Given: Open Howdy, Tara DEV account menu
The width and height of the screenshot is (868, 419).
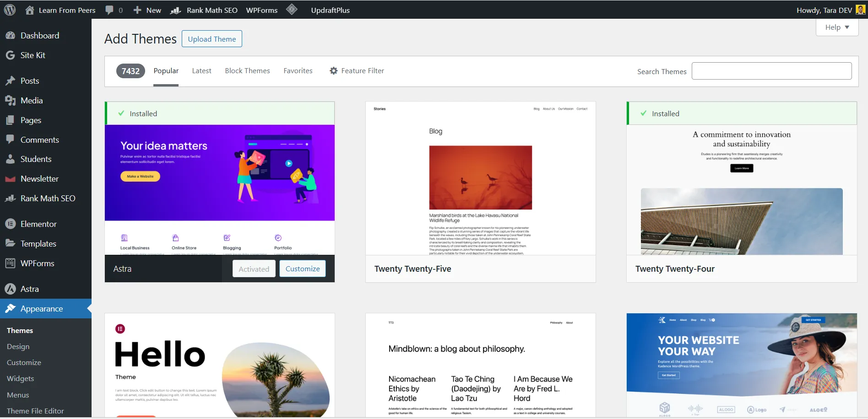Looking at the screenshot, I should coord(830,10).
